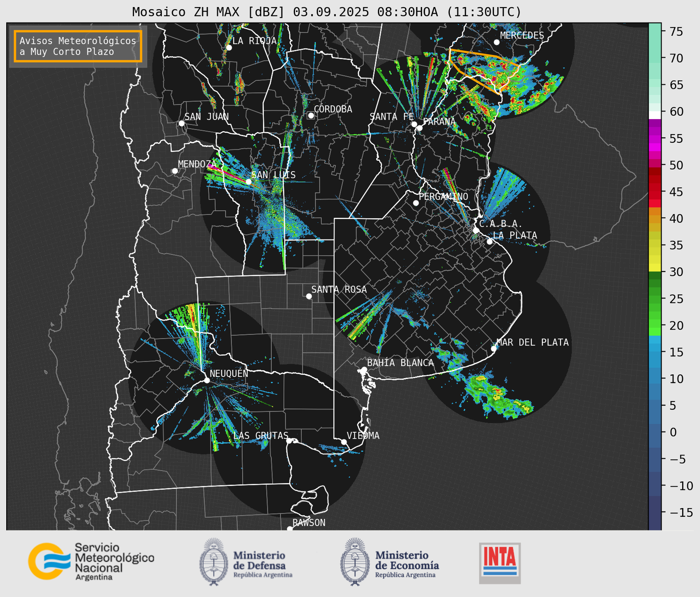This screenshot has height=597, width=700.
Task: Select the RAWSON city label
Action: click(309, 523)
